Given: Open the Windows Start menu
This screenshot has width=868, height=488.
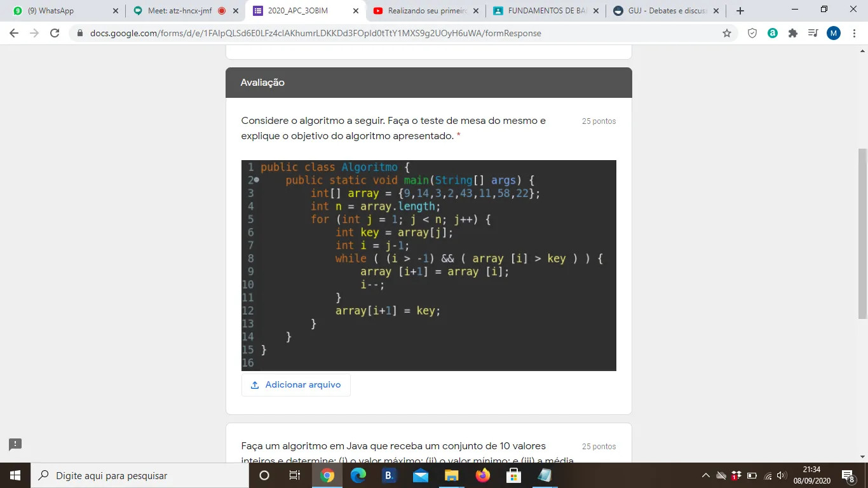Looking at the screenshot, I should pos(15,475).
